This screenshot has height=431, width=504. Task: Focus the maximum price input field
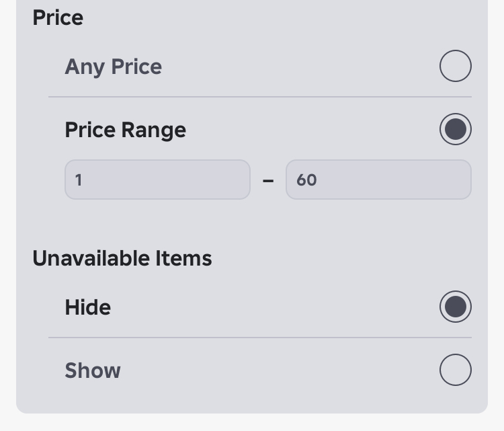[x=378, y=180]
